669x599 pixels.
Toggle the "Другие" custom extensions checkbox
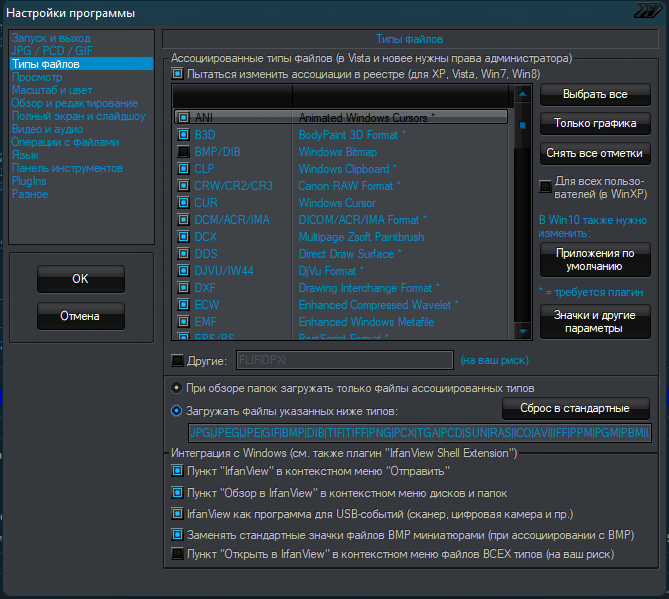coord(178,360)
